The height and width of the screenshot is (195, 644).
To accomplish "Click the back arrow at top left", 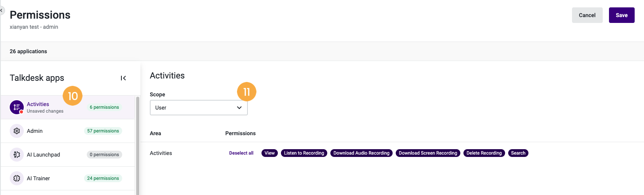I will [x=2, y=10].
